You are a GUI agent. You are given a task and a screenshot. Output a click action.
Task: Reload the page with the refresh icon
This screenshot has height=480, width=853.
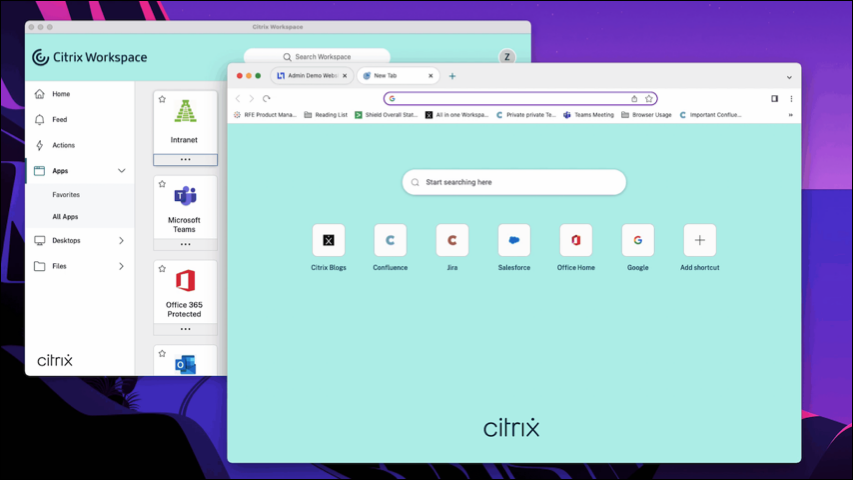point(267,99)
